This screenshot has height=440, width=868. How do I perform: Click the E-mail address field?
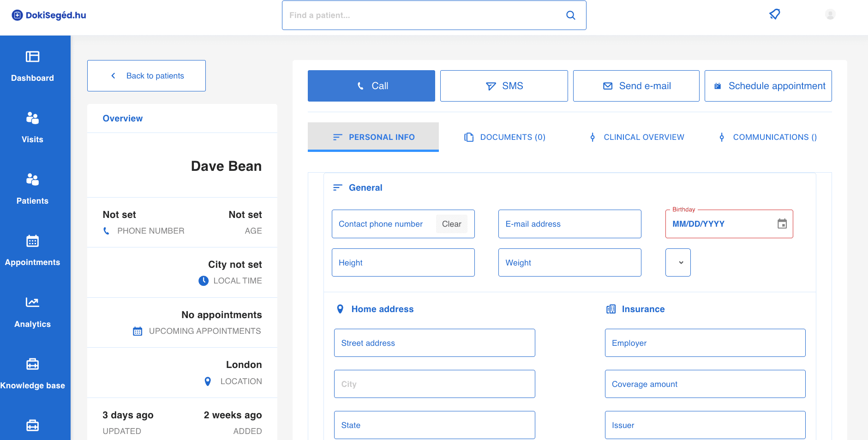pyautogui.click(x=570, y=224)
